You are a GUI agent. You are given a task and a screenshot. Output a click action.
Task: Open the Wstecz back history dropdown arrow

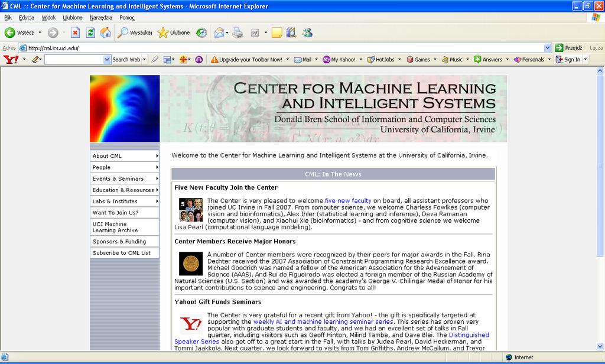[x=40, y=33]
